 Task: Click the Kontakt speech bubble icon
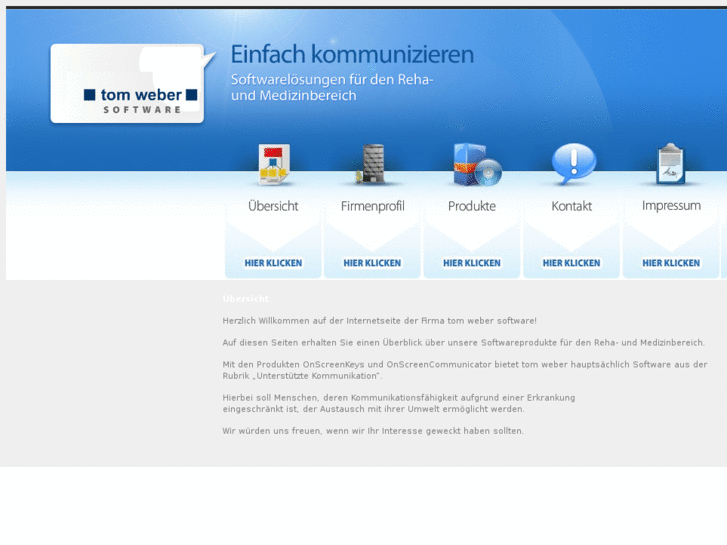click(x=574, y=163)
